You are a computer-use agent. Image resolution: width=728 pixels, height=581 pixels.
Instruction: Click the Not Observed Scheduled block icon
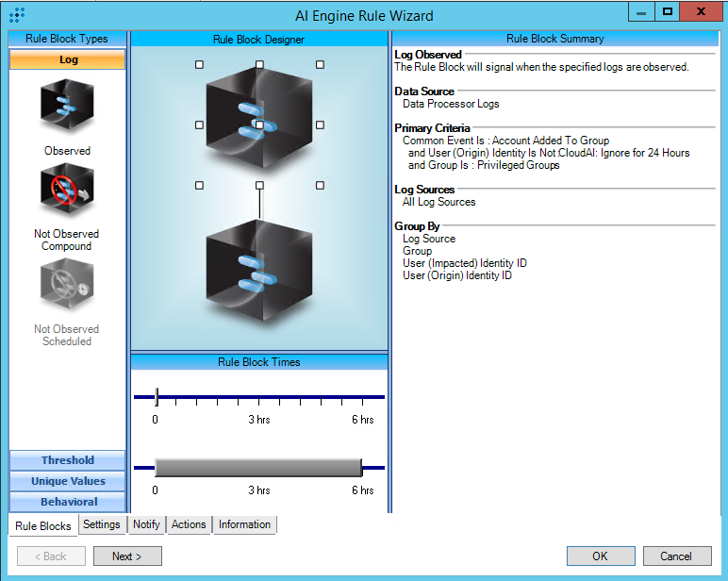coord(67,285)
